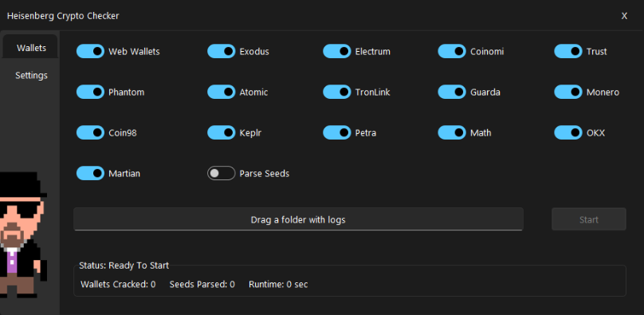Open the Wallets tab
This screenshot has width=644, height=315.
pos(31,48)
